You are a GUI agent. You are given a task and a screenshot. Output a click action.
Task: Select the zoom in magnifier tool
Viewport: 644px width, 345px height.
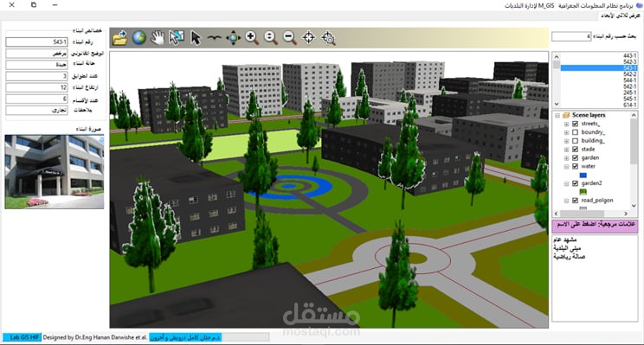tap(252, 38)
